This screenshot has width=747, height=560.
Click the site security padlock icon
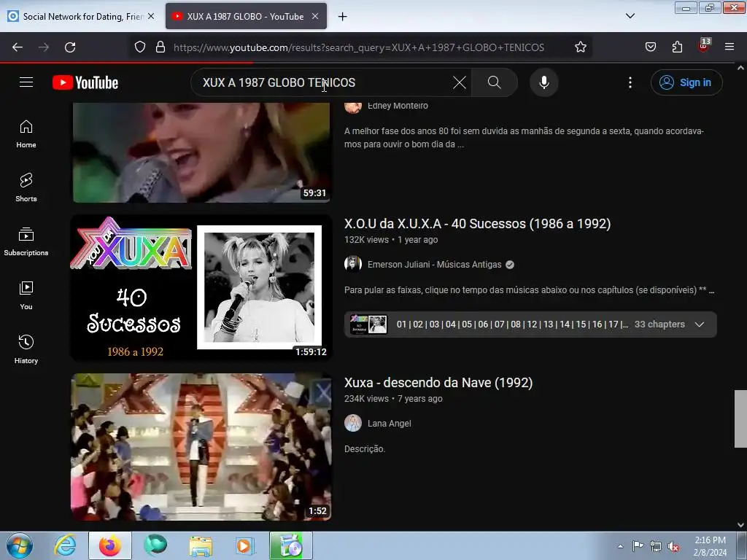point(160,47)
